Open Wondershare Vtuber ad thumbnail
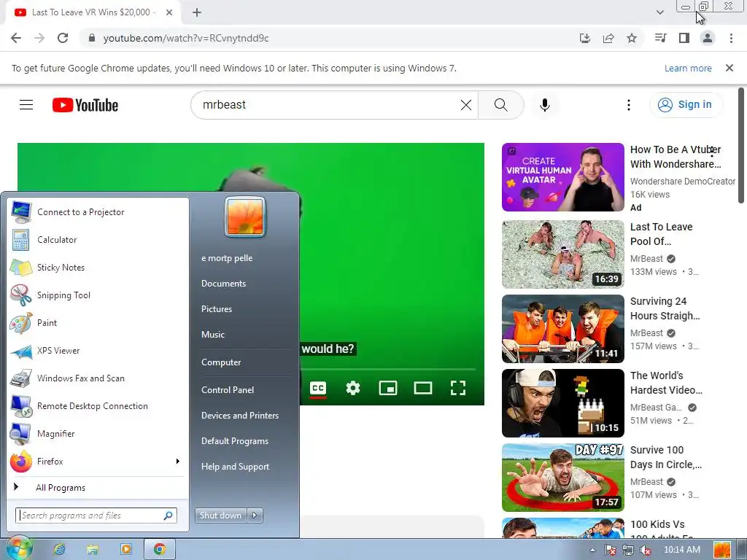Image resolution: width=747 pixels, height=560 pixels. click(x=562, y=177)
